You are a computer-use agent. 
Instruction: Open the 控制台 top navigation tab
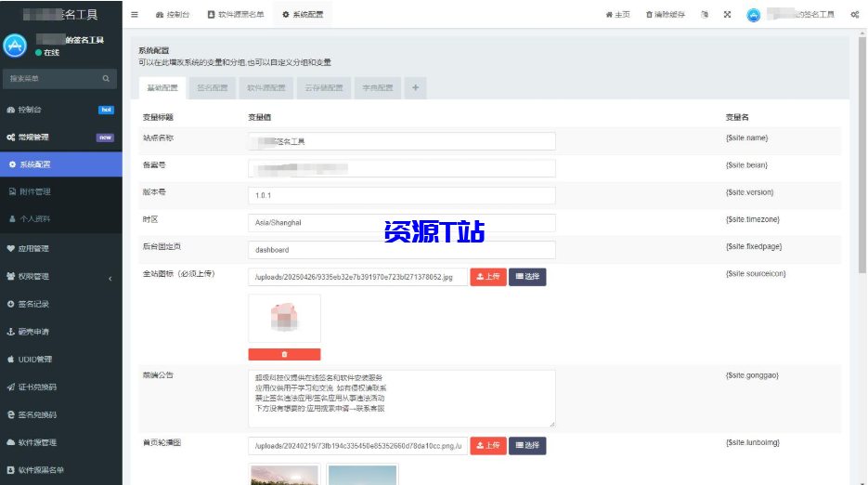point(173,15)
